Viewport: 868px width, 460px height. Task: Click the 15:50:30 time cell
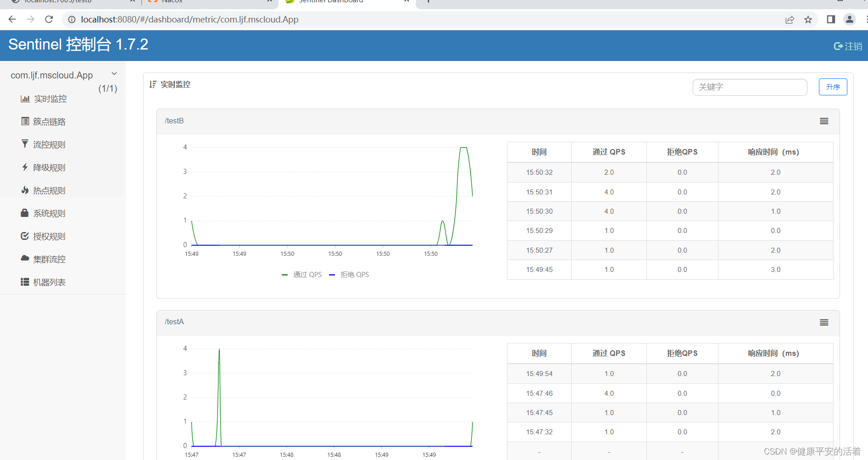(x=539, y=211)
